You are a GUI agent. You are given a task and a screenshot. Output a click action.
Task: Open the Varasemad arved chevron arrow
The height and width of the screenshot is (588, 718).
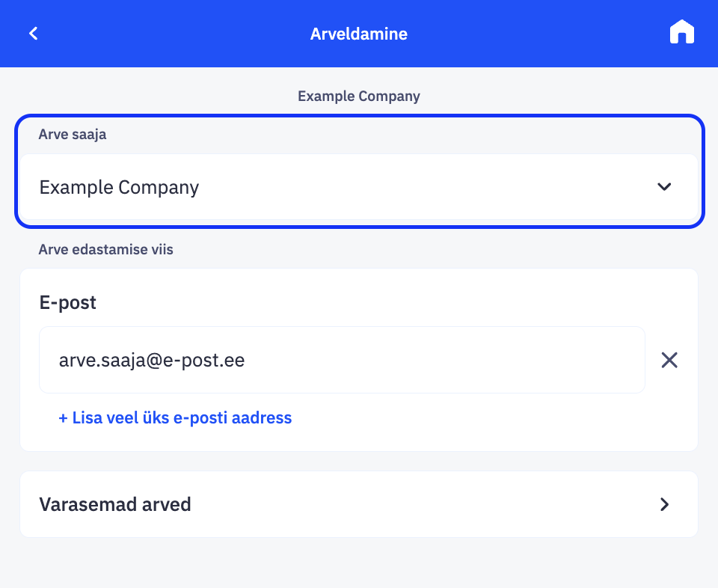(664, 504)
